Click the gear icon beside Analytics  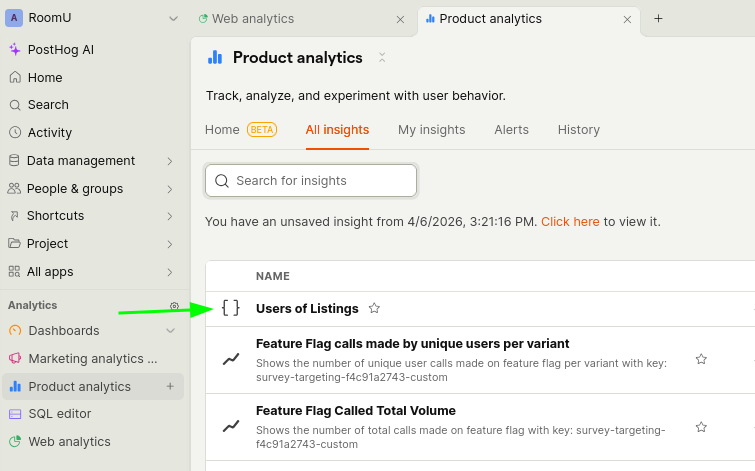click(x=174, y=306)
